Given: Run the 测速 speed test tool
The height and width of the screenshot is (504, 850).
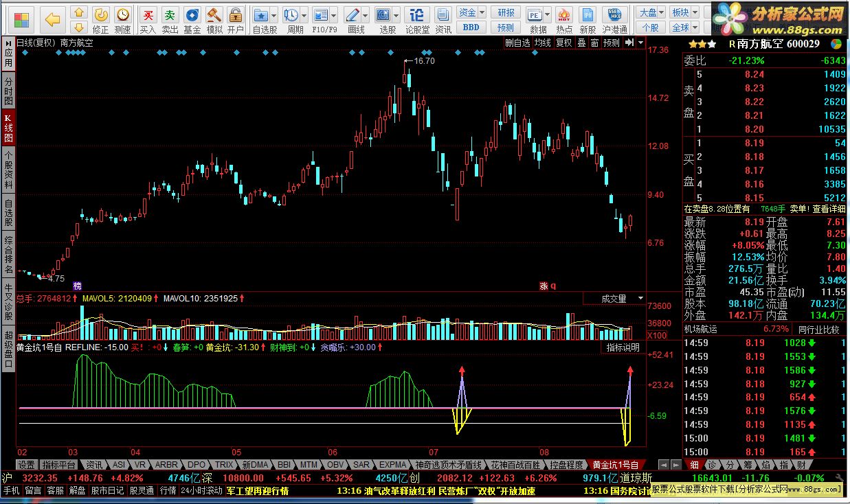Looking at the screenshot, I should (122, 20).
